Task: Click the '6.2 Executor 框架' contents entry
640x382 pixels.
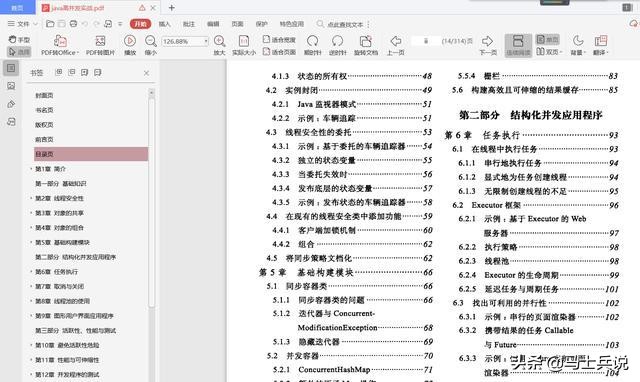Action: tap(536, 205)
